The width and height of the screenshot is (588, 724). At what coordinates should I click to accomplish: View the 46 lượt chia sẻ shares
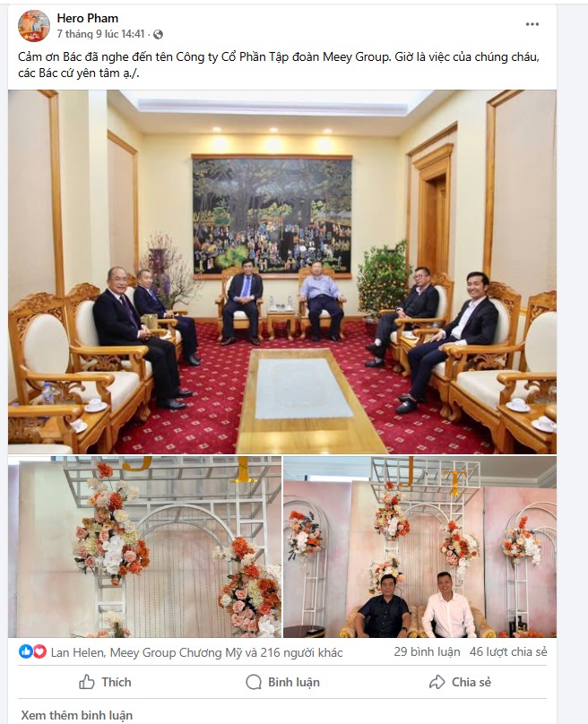[508, 651]
